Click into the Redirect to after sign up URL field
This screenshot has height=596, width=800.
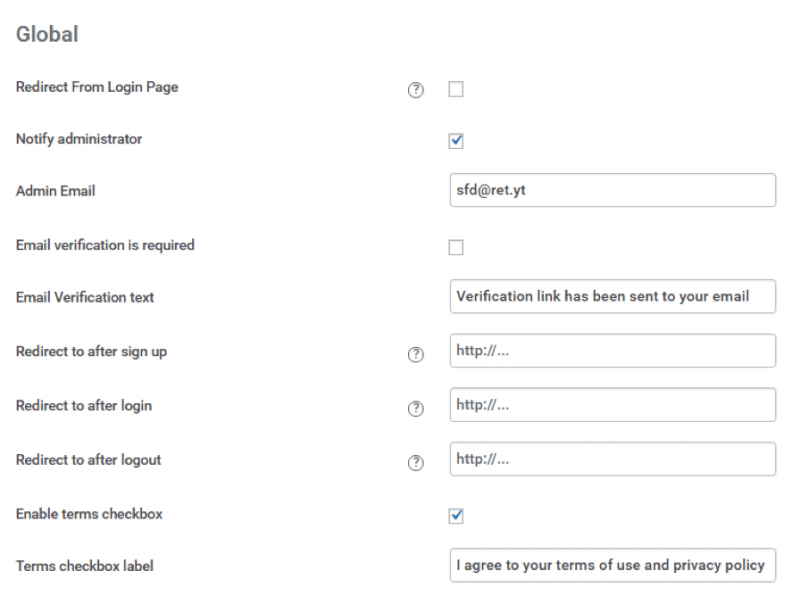tap(612, 351)
